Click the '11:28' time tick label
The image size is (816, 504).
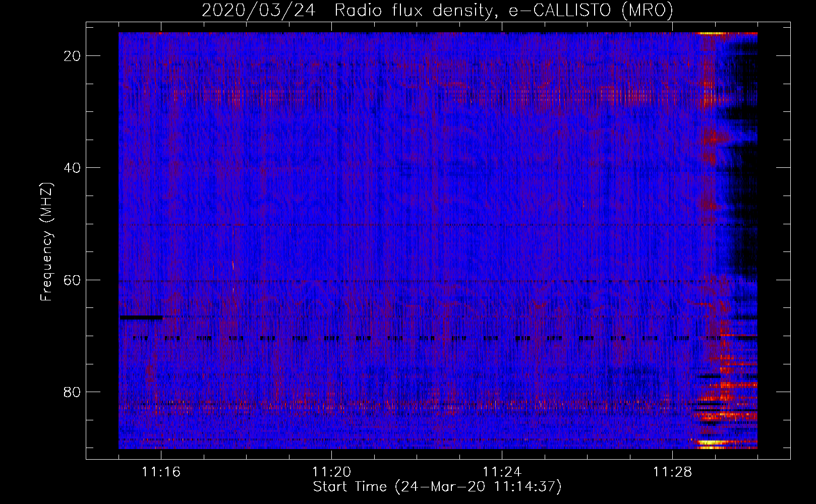[672, 472]
